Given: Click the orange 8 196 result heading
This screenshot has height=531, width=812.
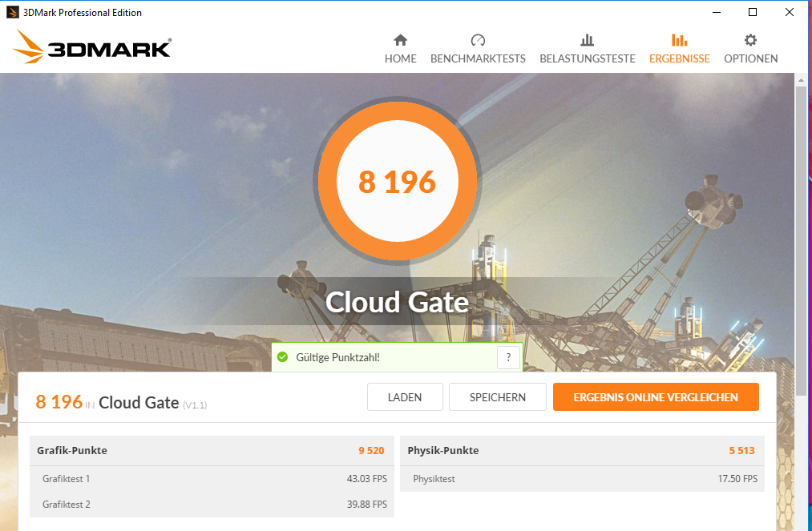Looking at the screenshot, I should [x=59, y=401].
